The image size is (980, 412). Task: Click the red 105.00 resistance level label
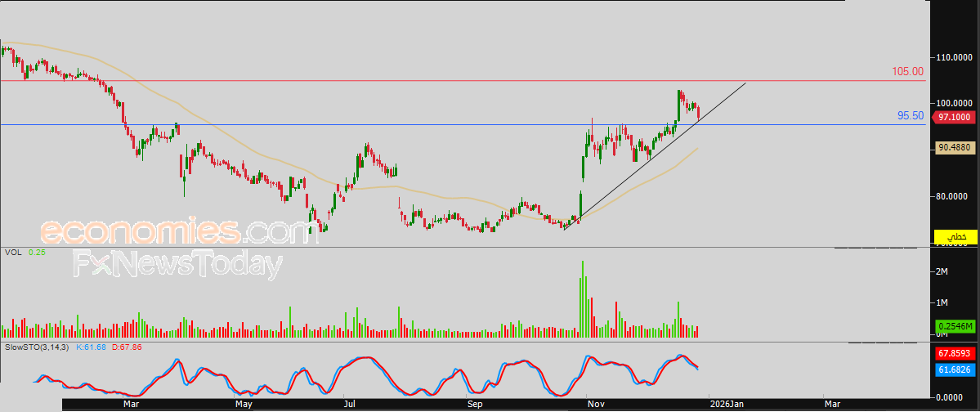907,71
